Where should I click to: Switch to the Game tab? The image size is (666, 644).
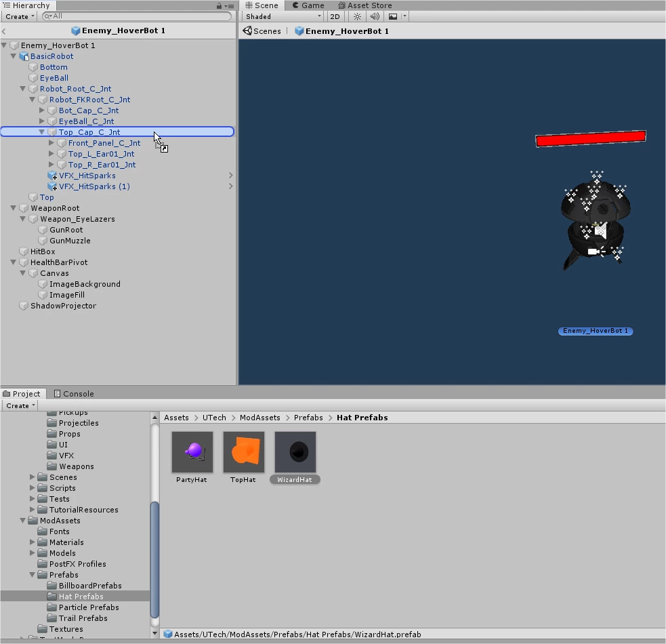(308, 5)
